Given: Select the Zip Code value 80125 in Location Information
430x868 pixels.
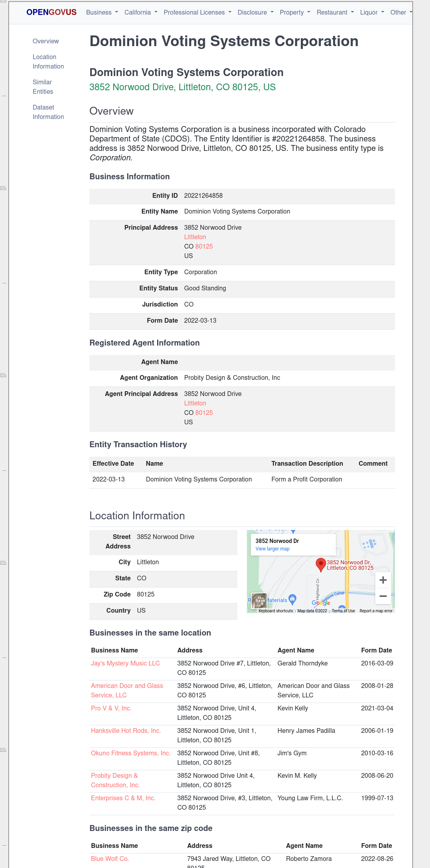Looking at the screenshot, I should pyautogui.click(x=146, y=595).
